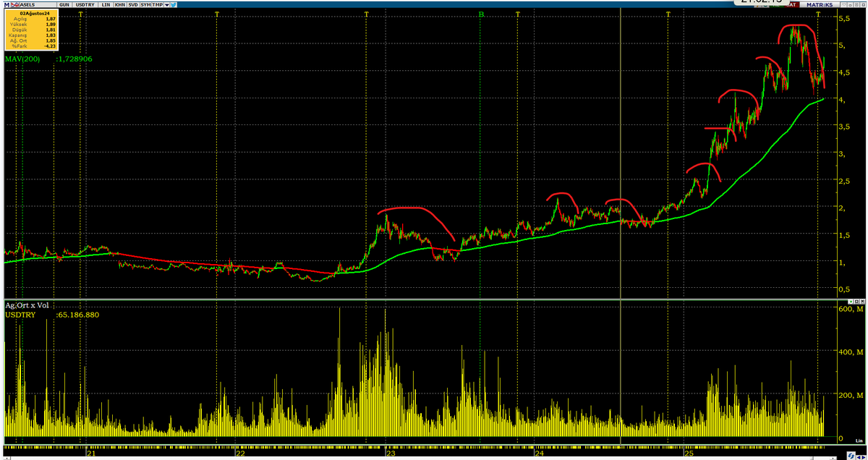Open the SYM menu item

145,5
